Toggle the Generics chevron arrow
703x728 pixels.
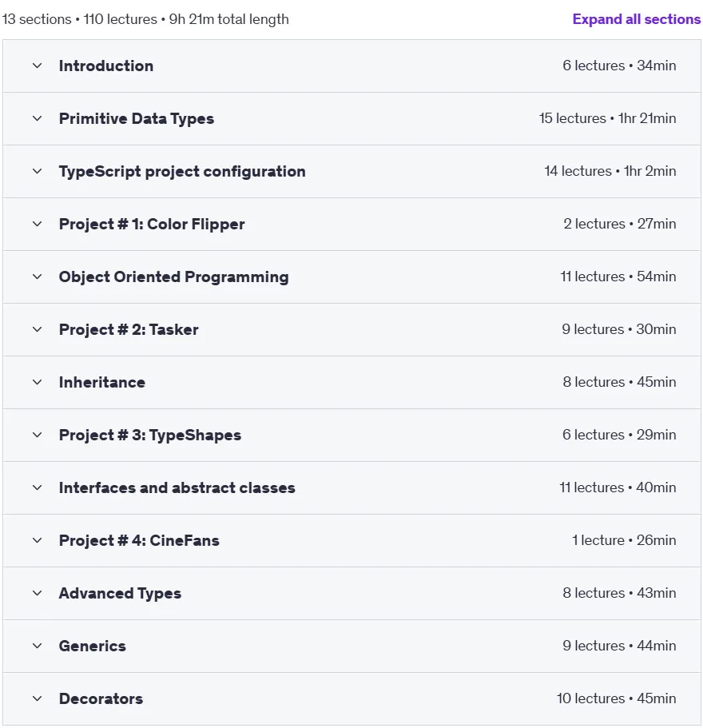[37, 646]
